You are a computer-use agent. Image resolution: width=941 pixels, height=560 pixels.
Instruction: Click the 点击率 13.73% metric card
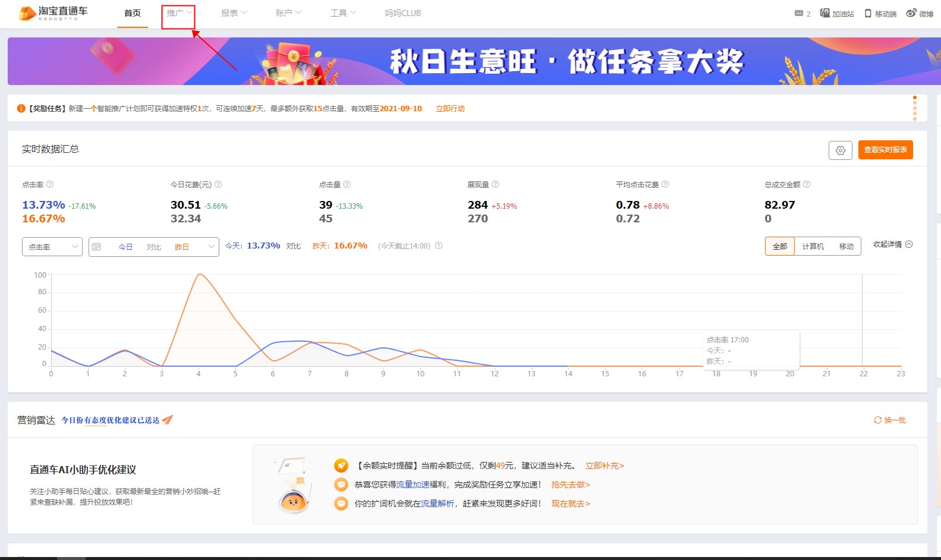[59, 202]
